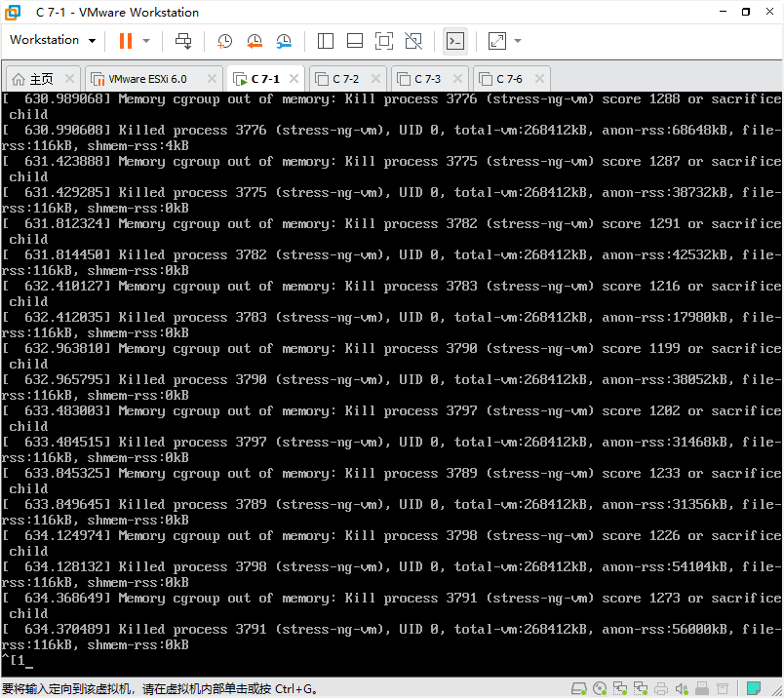
Task: Expand power options arrow next to pause
Action: coord(146,41)
